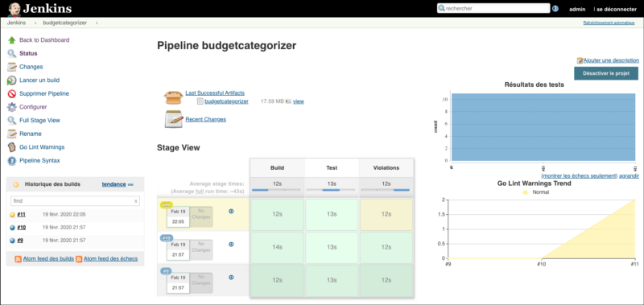Click the edit icon beside Ajouter une description
Viewport: 644px width, 305px height.
[580, 60]
